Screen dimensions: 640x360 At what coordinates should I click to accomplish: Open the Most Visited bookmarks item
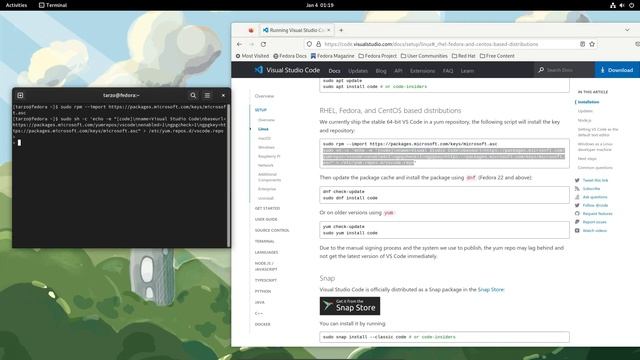coord(252,56)
